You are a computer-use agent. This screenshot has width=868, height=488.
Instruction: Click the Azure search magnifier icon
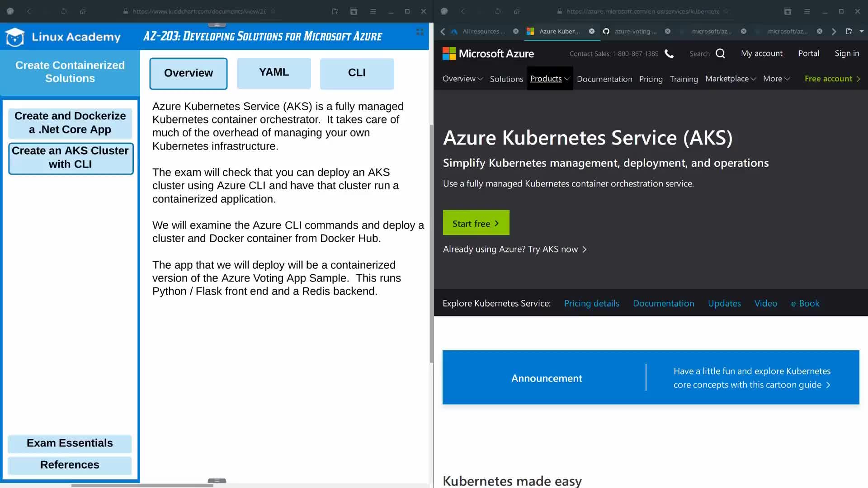[720, 54]
